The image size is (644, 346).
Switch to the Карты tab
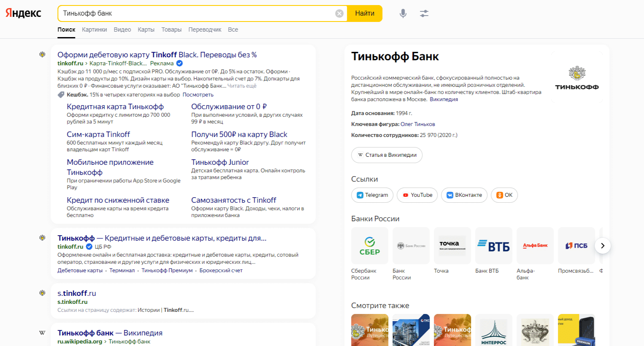(146, 30)
